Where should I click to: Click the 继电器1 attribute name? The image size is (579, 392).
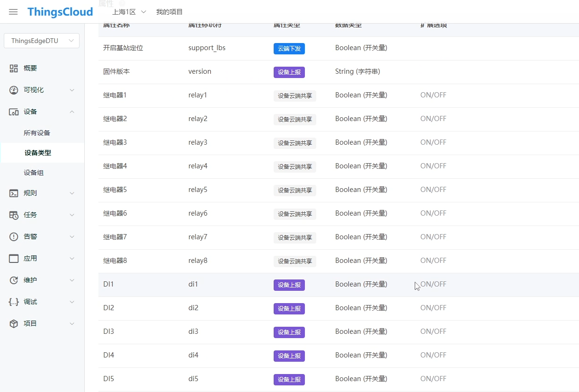pyautogui.click(x=115, y=95)
